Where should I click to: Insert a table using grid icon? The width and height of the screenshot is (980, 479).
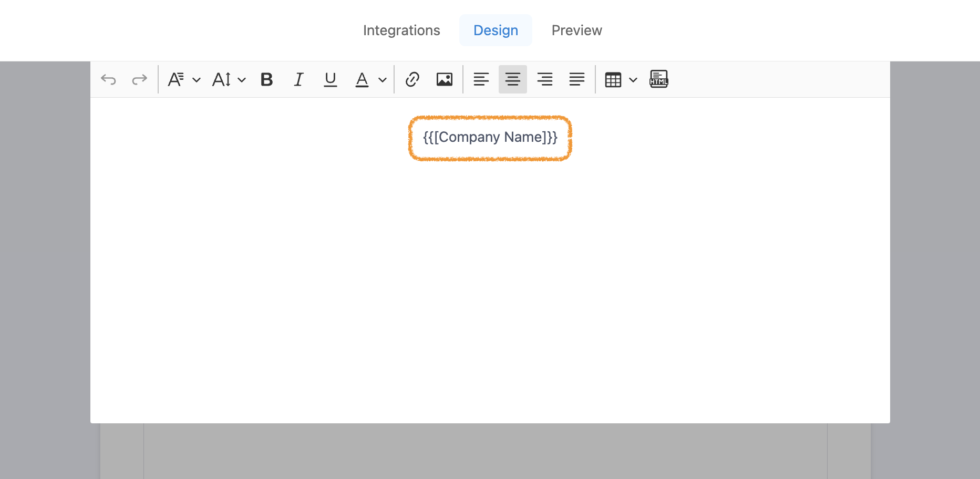[613, 80]
